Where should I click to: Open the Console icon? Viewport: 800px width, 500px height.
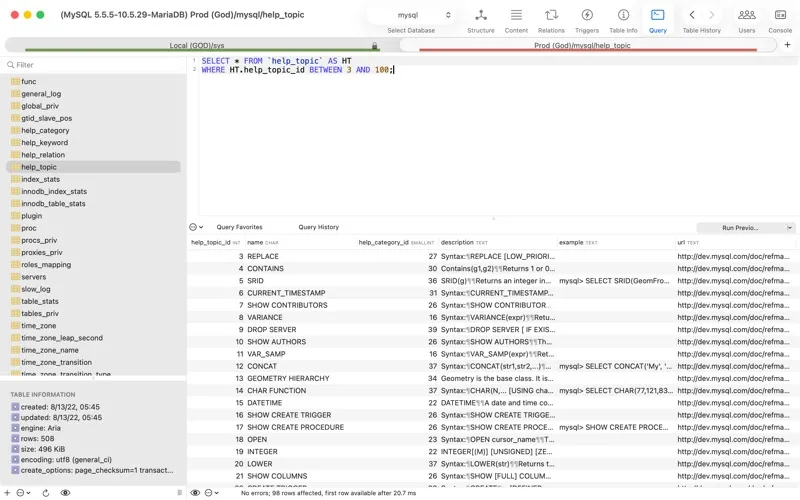780,15
